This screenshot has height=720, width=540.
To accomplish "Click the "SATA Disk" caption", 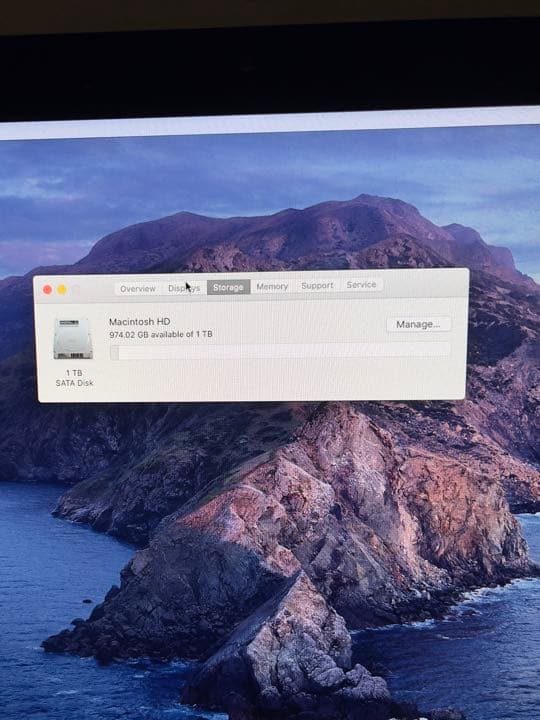I will pos(74,382).
